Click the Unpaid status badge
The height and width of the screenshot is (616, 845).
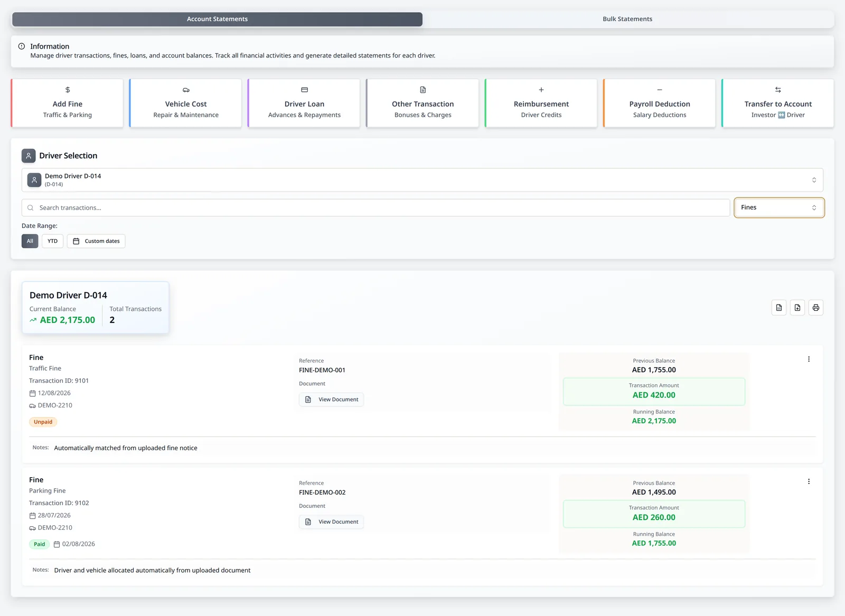43,422
